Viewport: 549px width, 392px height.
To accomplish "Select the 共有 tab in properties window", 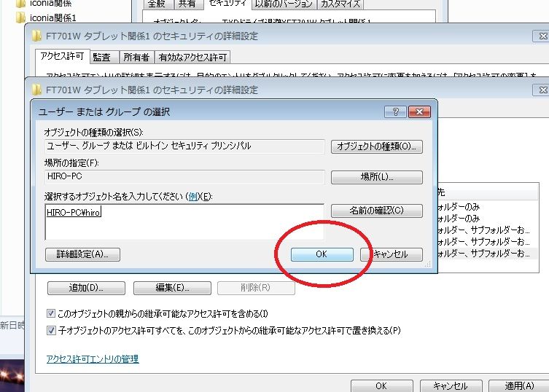I will coord(187,4).
